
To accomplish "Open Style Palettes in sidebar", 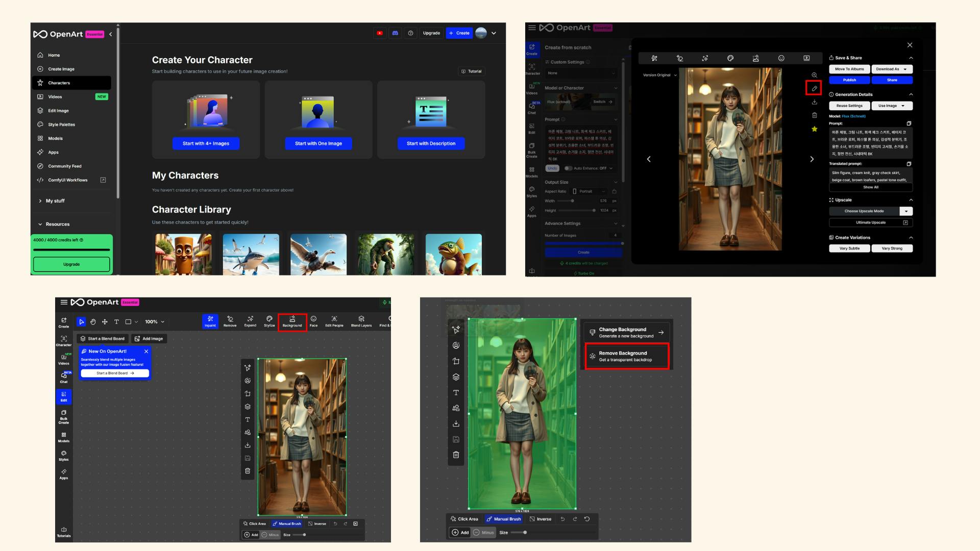I will click(71, 124).
